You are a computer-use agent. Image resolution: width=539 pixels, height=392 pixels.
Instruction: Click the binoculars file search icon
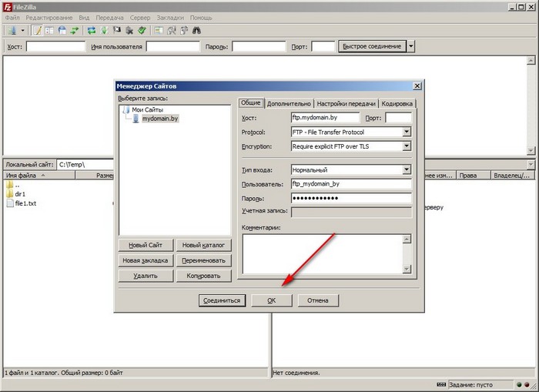(x=196, y=31)
